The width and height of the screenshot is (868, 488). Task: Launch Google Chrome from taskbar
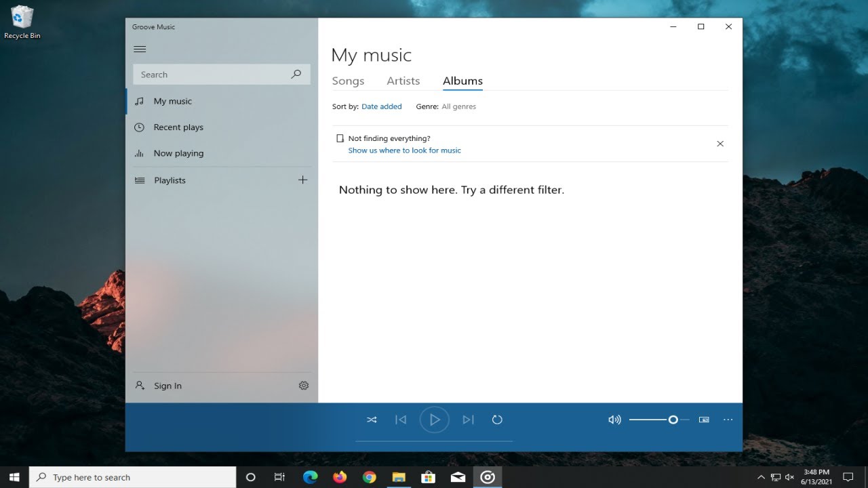pos(369,477)
